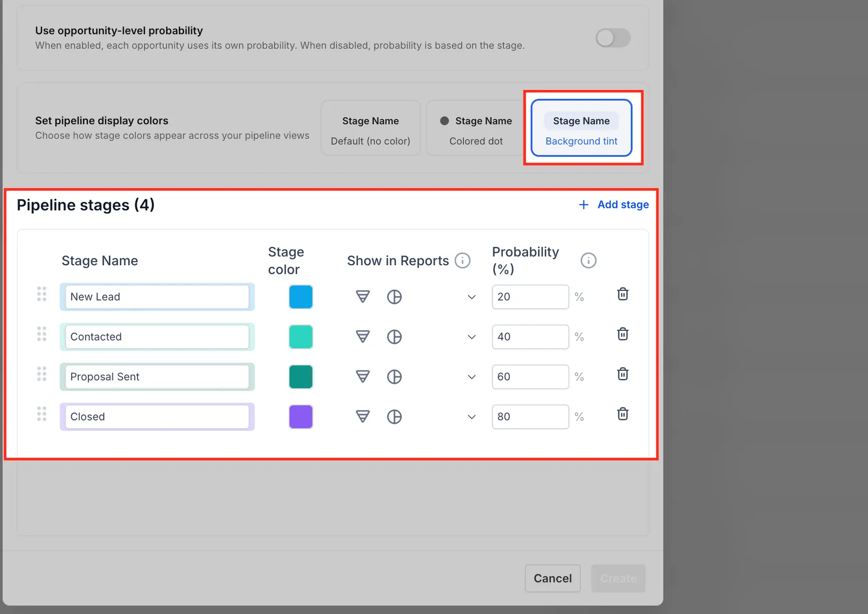The width and height of the screenshot is (868, 614).
Task: Open purple color swatch for Closed
Action: coord(301,417)
